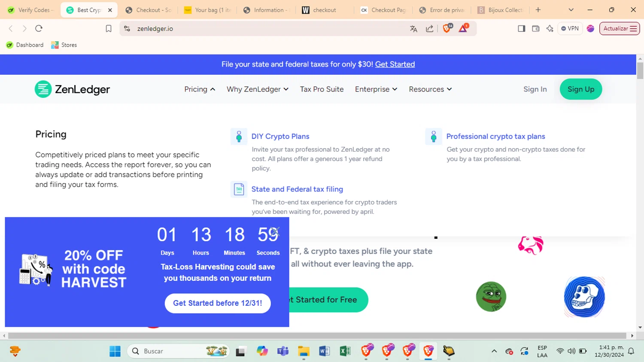Viewport: 644px width, 362px height.
Task: Click the share page icon
Action: (x=429, y=29)
